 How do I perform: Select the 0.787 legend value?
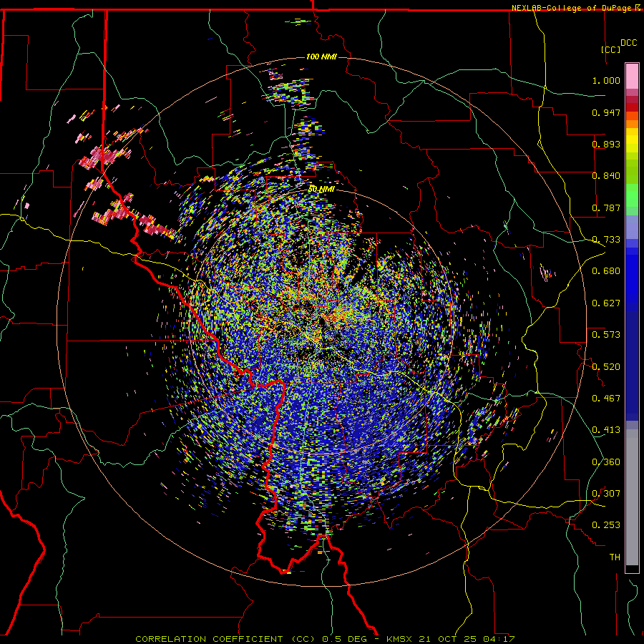point(606,208)
